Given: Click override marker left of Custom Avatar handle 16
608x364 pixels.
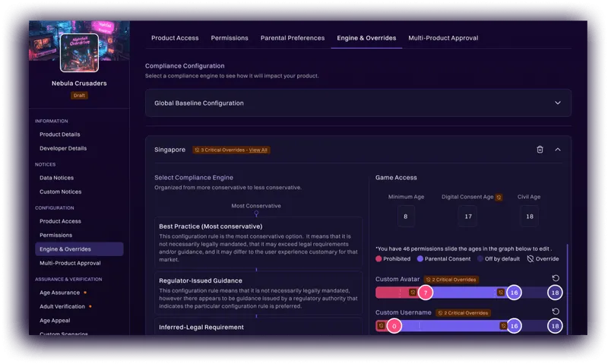Looking at the screenshot, I should point(501,293).
